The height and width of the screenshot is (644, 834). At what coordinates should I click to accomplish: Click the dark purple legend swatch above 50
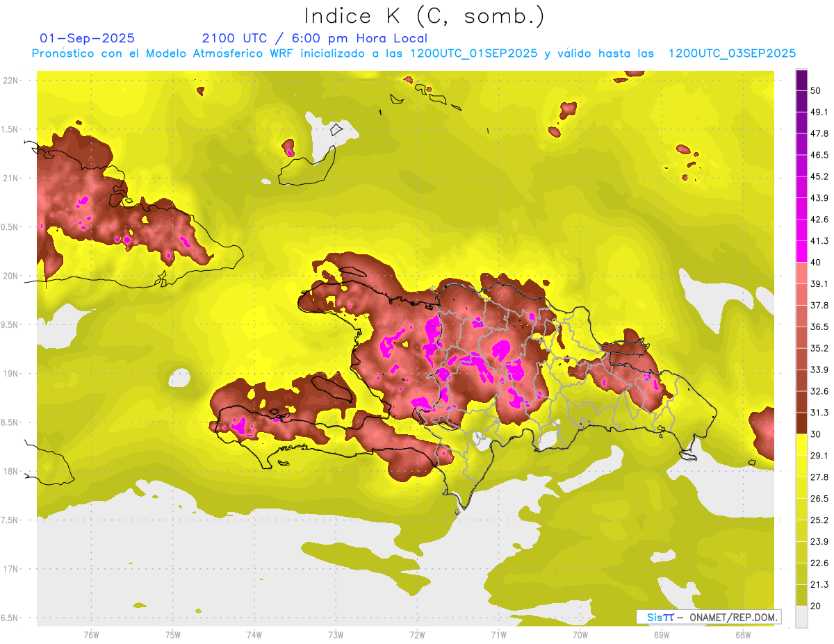point(802,80)
